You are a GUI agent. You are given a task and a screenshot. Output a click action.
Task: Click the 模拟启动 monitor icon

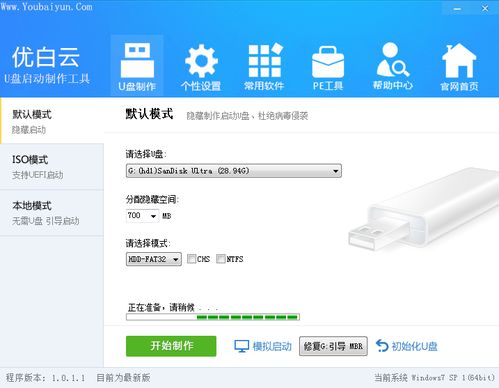242,346
